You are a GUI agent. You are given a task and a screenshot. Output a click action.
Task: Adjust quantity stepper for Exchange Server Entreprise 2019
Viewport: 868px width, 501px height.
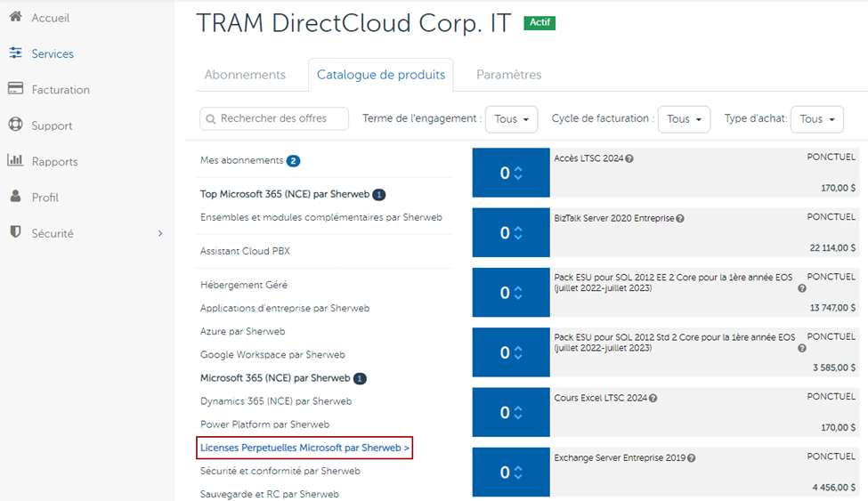(x=518, y=473)
